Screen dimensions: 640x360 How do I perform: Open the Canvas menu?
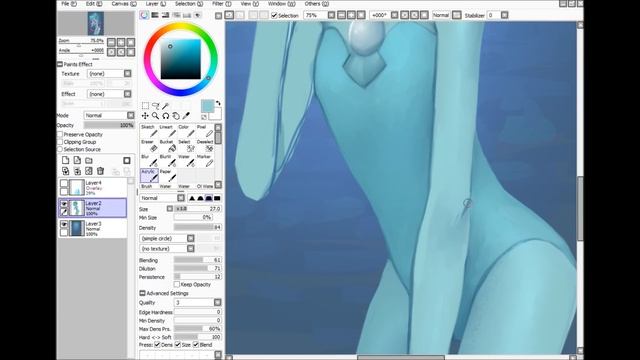coord(124,4)
